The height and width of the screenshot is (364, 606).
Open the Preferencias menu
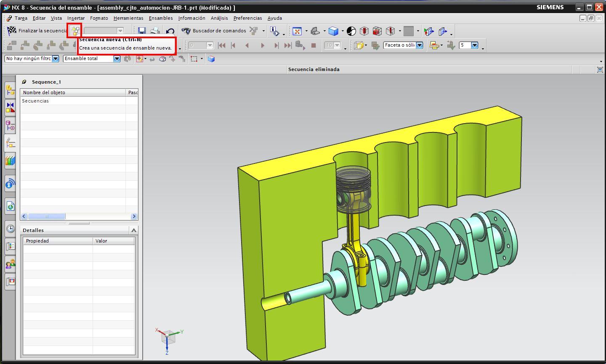(x=247, y=18)
